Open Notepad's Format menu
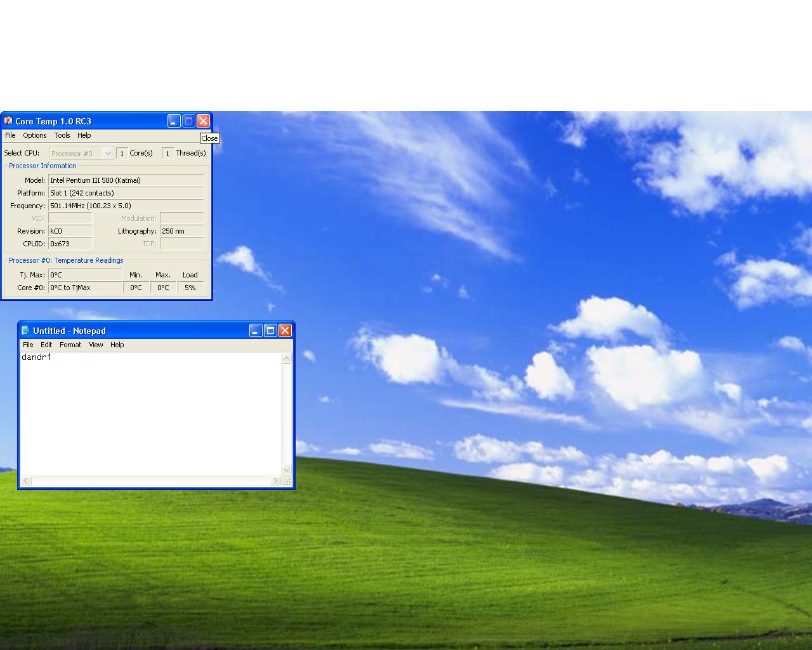The image size is (812, 650). tap(70, 345)
